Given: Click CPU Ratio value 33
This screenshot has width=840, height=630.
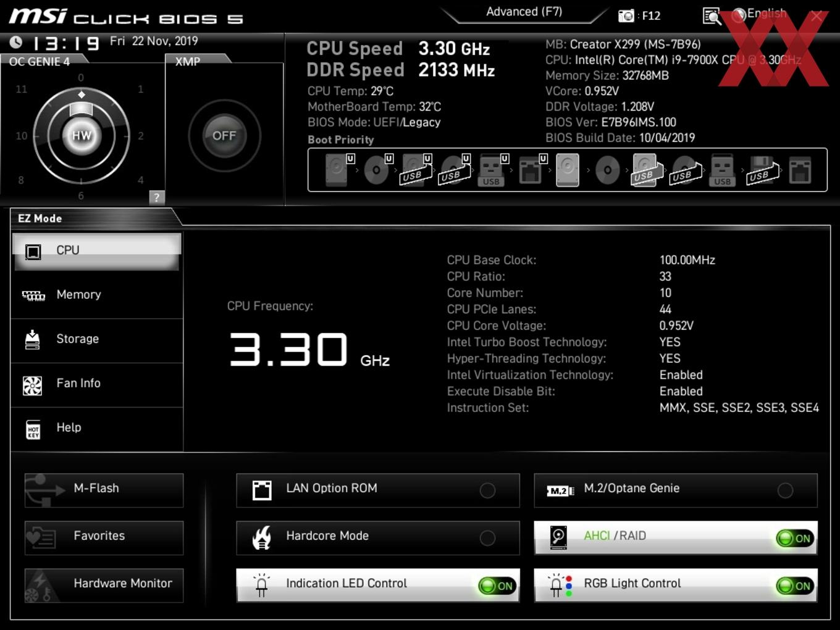Looking at the screenshot, I should pos(665,277).
